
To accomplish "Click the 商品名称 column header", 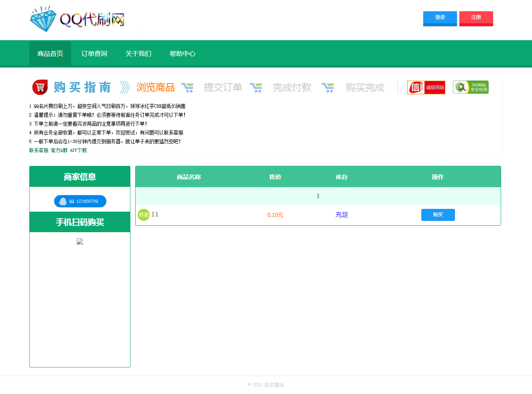I will pos(189,177).
